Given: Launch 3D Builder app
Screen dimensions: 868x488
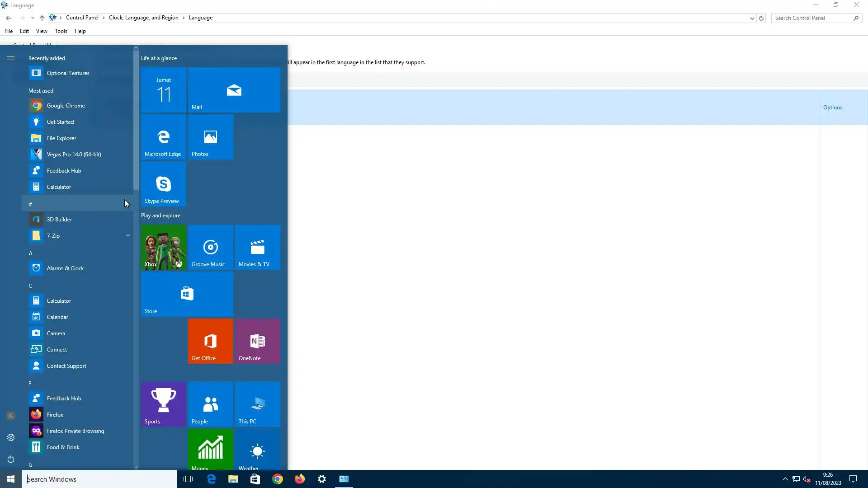Looking at the screenshot, I should click(x=59, y=219).
